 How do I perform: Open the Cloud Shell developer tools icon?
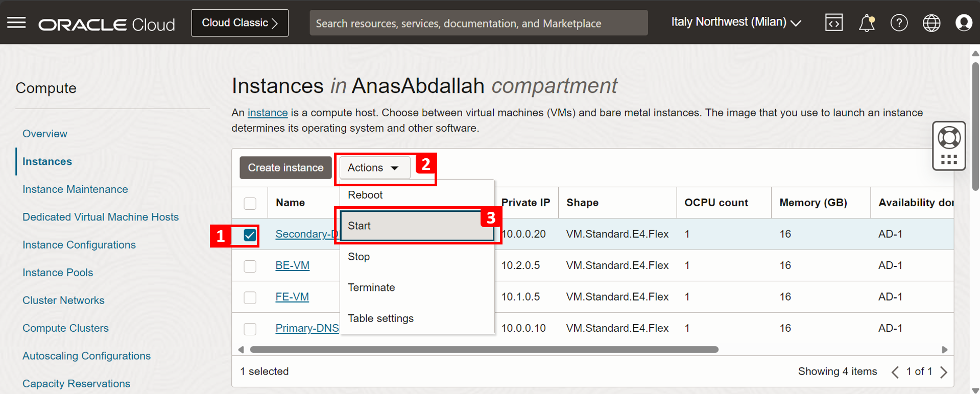point(834,22)
